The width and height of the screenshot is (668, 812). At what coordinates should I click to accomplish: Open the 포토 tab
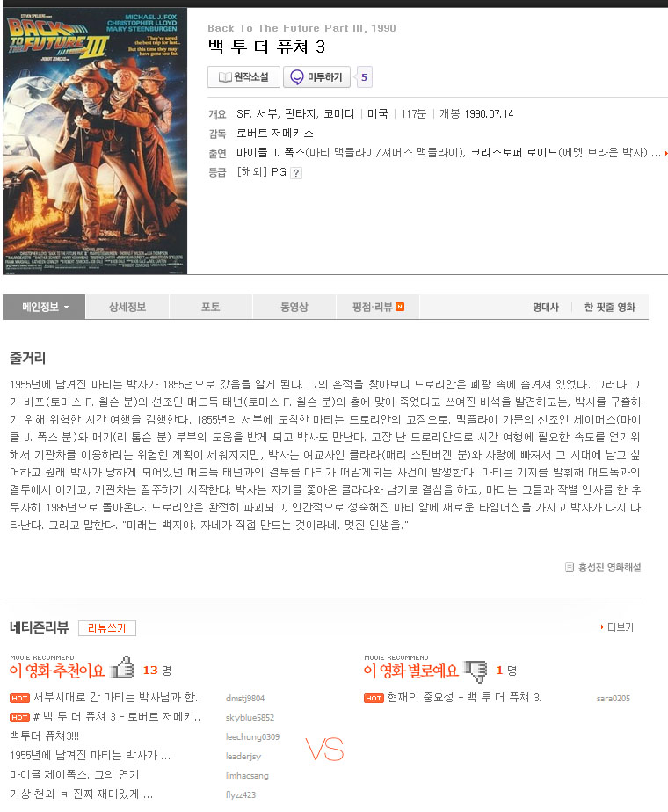(x=211, y=307)
